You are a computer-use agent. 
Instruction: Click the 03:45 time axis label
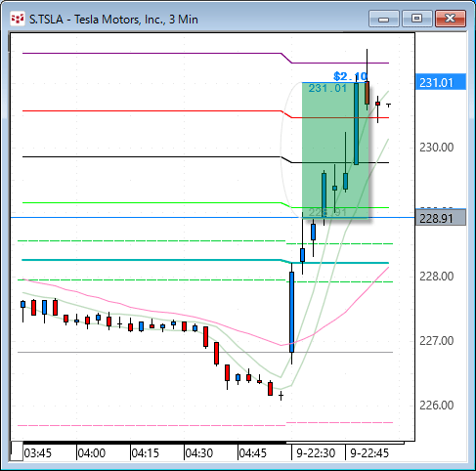click(38, 453)
